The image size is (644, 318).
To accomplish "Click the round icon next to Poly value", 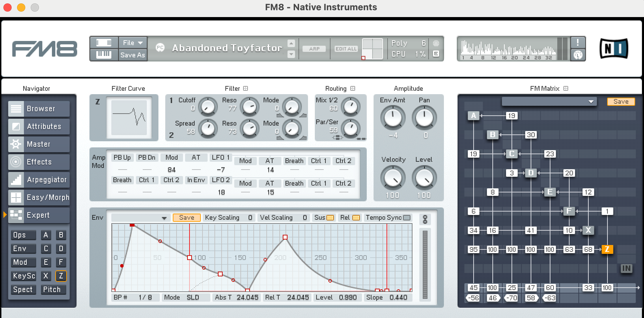I will (x=436, y=43).
